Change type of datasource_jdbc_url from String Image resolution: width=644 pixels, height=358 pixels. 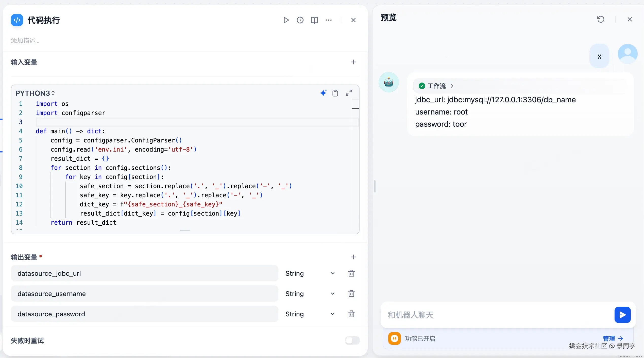[x=310, y=273]
